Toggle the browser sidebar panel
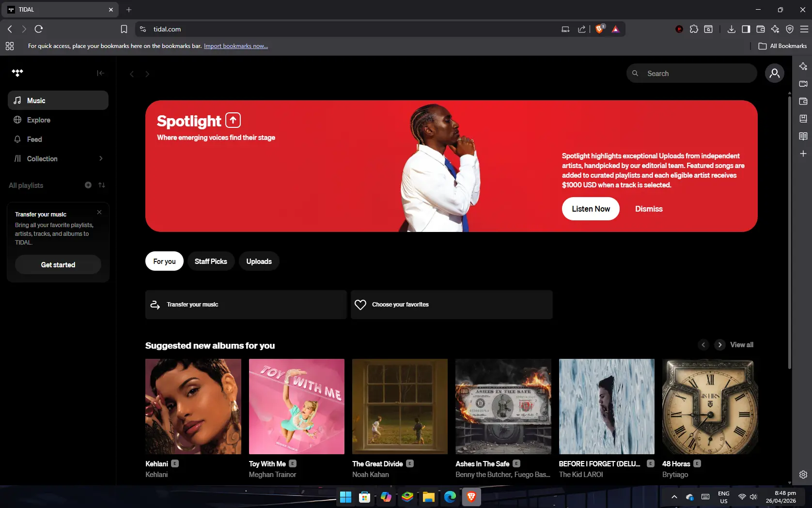The width and height of the screenshot is (812, 508). pyautogui.click(x=746, y=29)
